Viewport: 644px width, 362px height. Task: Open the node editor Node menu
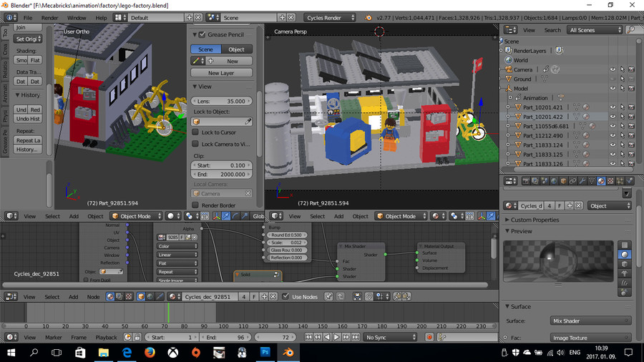[93, 297]
